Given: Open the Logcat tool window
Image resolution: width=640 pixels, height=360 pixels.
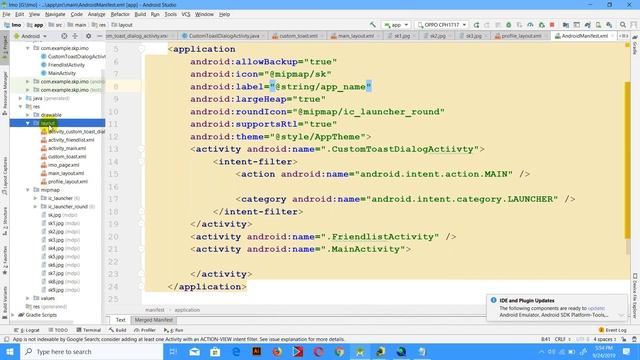Looking at the screenshot, I should pos(27,330).
